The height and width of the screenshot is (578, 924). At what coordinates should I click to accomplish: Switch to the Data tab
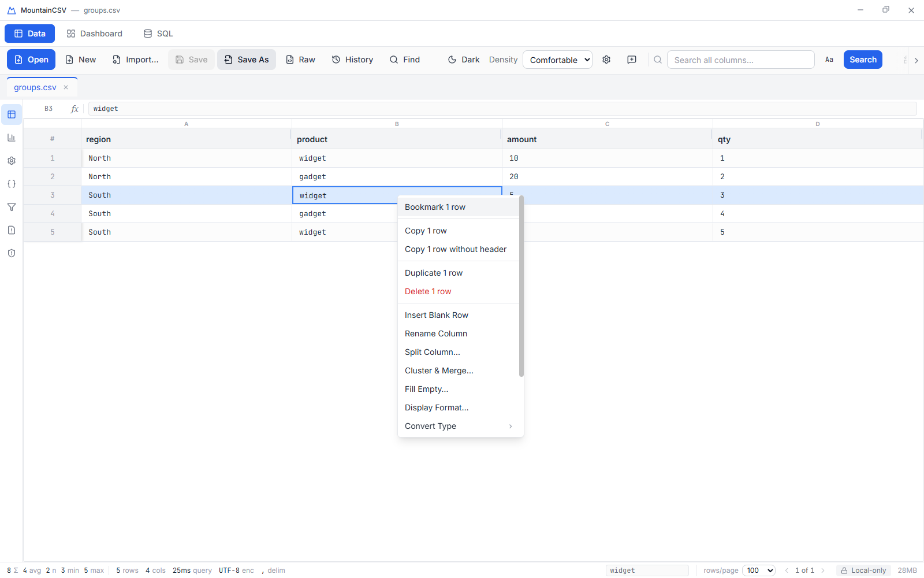[x=30, y=34]
